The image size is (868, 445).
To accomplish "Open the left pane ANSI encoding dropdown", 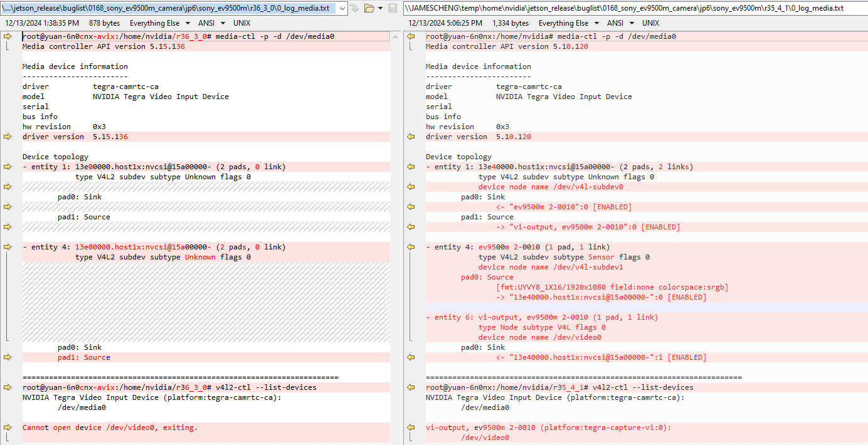I will (211, 23).
